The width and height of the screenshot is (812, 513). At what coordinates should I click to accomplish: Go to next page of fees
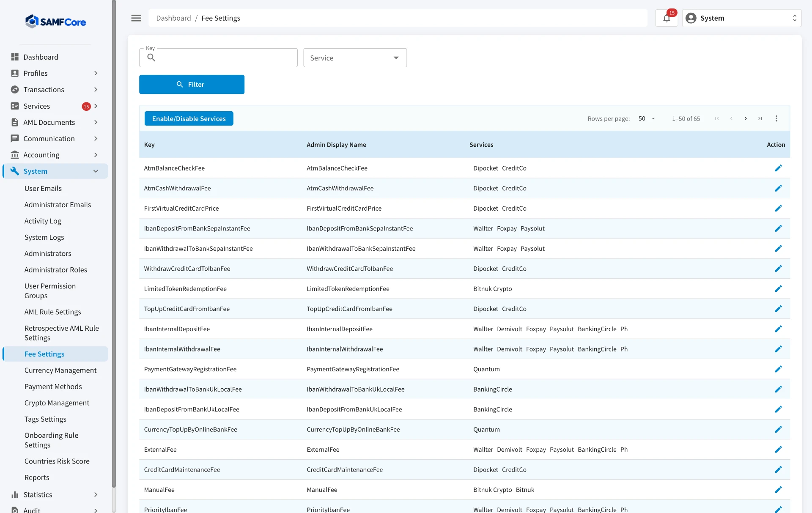(x=746, y=118)
